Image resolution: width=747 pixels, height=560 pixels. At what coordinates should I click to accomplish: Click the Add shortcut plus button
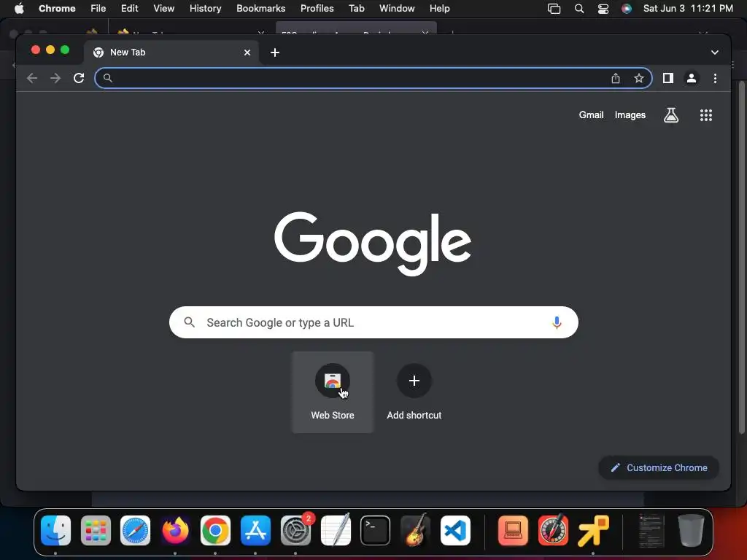pos(414,381)
